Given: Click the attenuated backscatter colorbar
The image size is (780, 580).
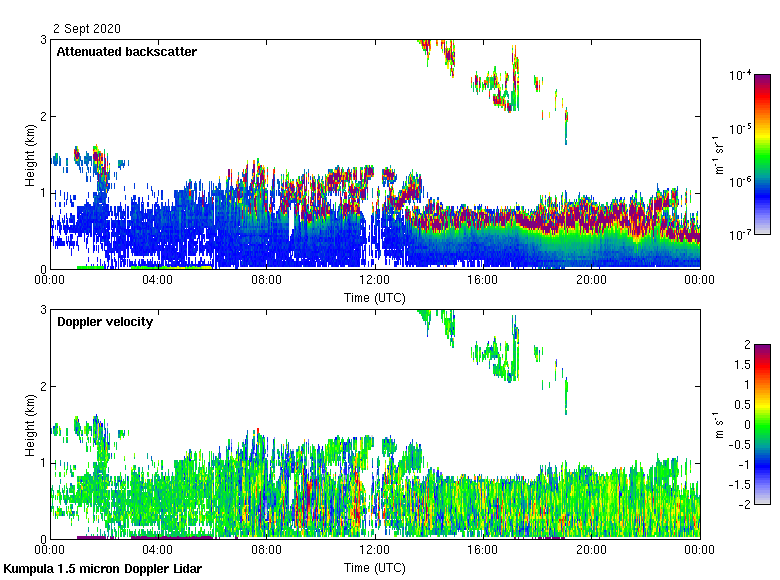Looking at the screenshot, I should click(762, 154).
